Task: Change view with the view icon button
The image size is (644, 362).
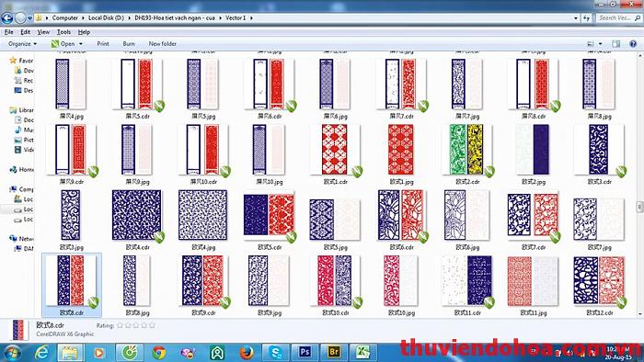Action: tap(591, 43)
